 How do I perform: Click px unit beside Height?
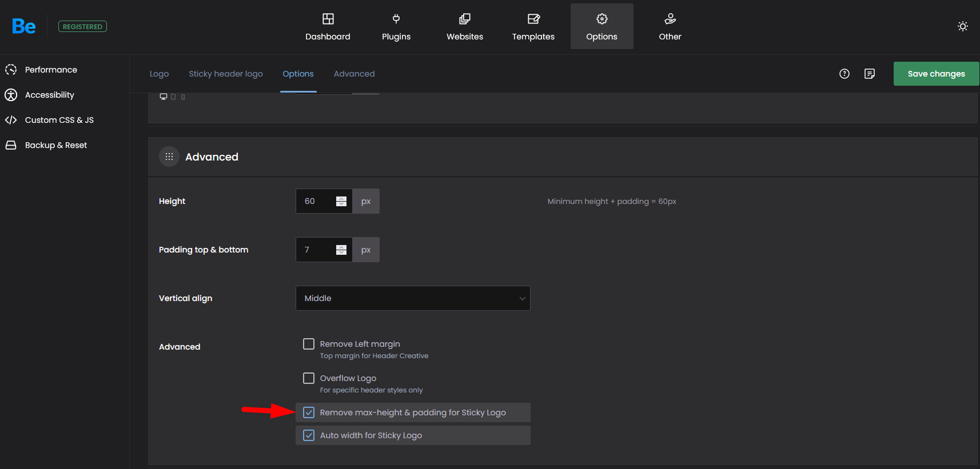click(366, 201)
